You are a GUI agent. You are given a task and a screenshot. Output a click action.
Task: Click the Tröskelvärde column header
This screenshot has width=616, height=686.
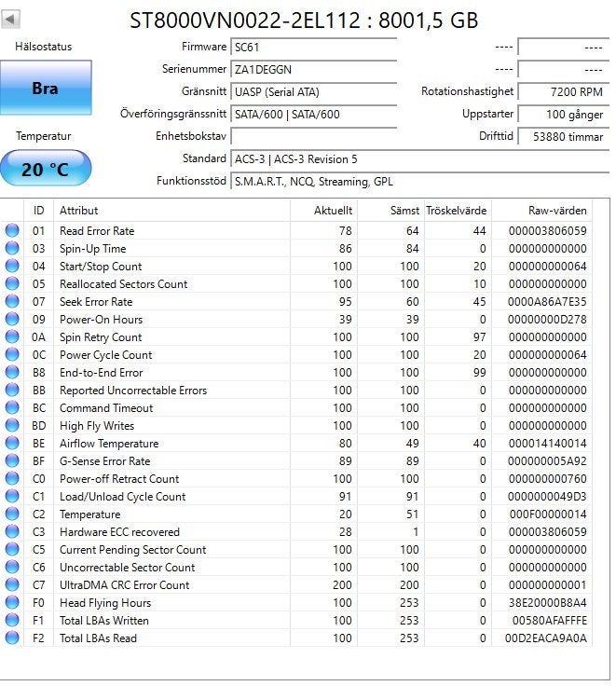(459, 211)
